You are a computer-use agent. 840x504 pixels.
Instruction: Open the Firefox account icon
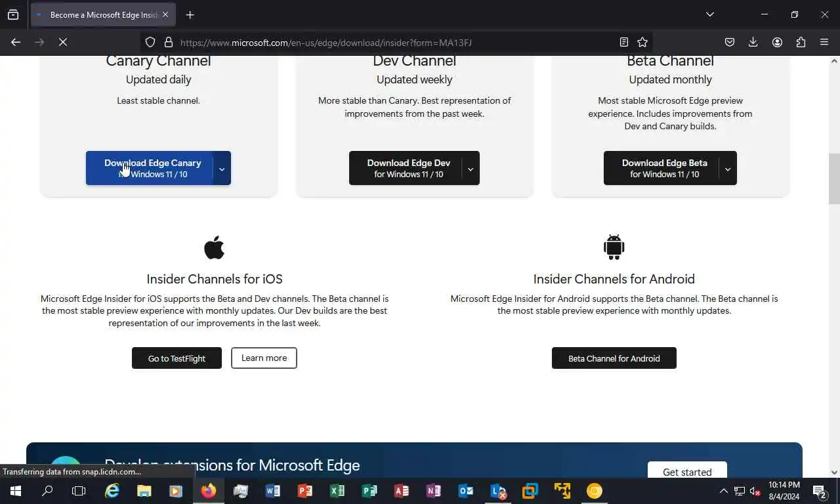pyautogui.click(x=777, y=42)
